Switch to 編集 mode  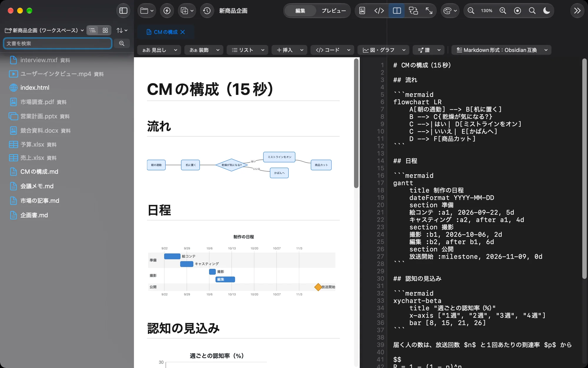(300, 11)
